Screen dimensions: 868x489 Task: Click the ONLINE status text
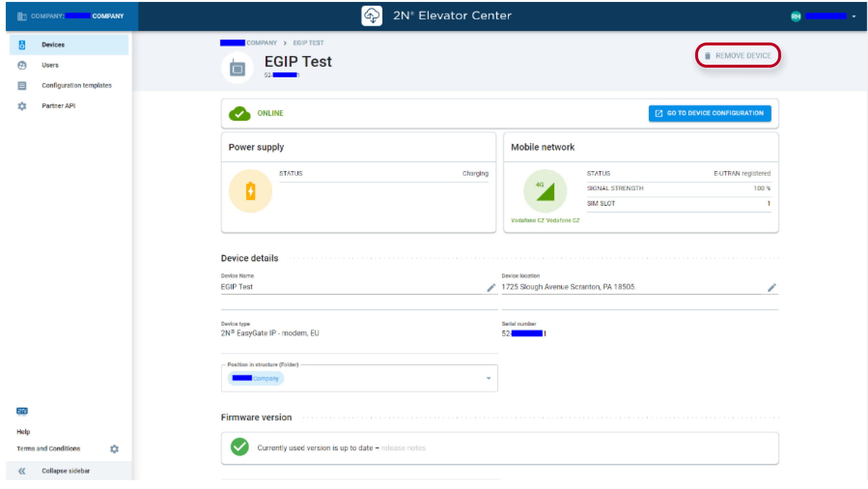point(270,113)
